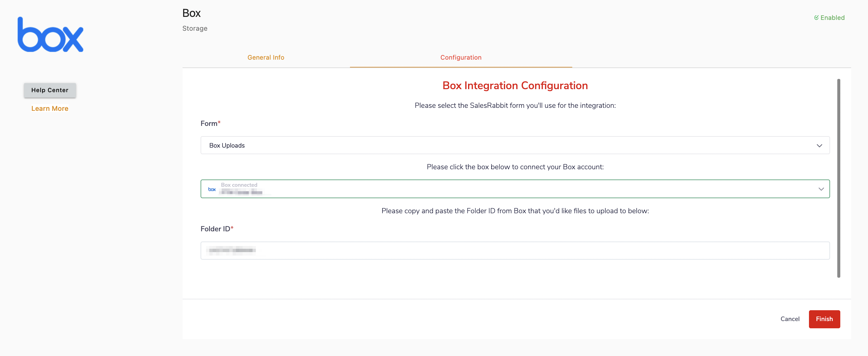Image resolution: width=868 pixels, height=356 pixels.
Task: Click the configuration panel vertical scrollbar
Action: click(x=838, y=178)
